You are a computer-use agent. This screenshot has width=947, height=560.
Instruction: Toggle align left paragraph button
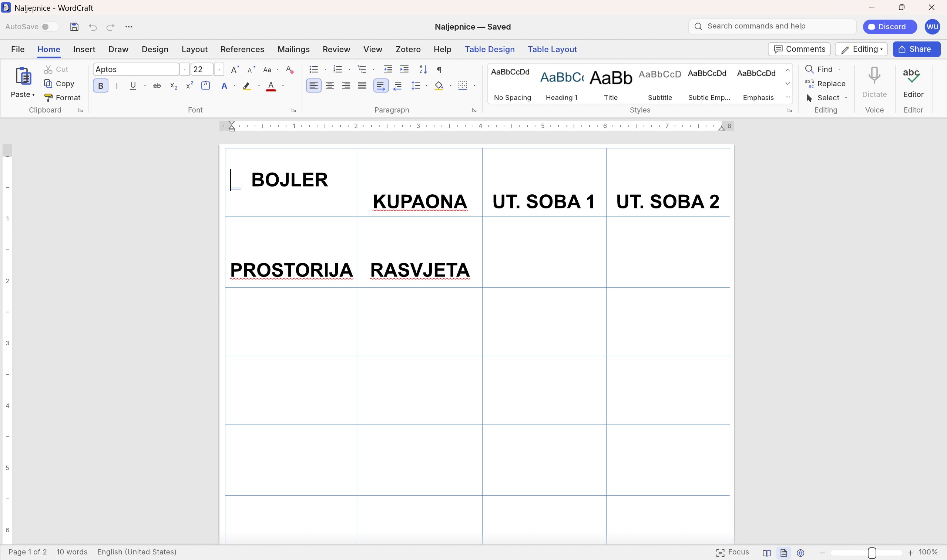point(313,86)
